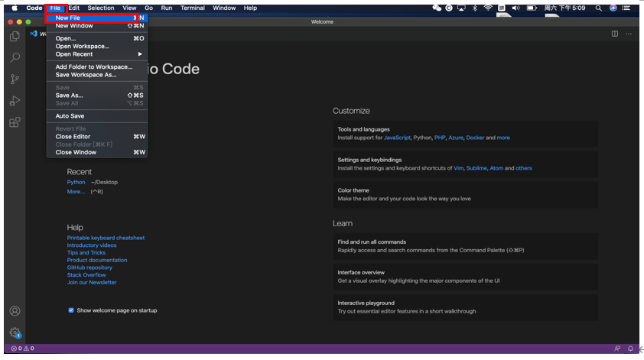This screenshot has height=360, width=644.
Task: Open recent Python folder link
Action: (76, 182)
